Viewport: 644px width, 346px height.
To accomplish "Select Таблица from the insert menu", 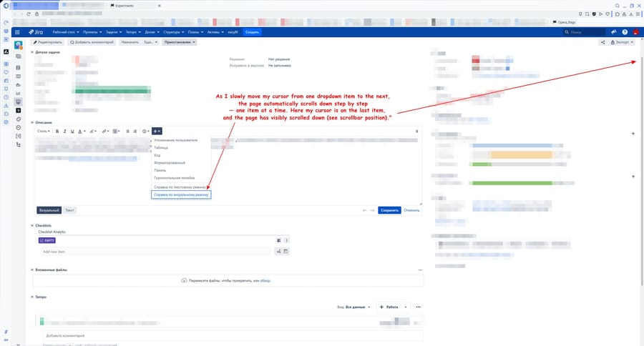I will 161,147.
